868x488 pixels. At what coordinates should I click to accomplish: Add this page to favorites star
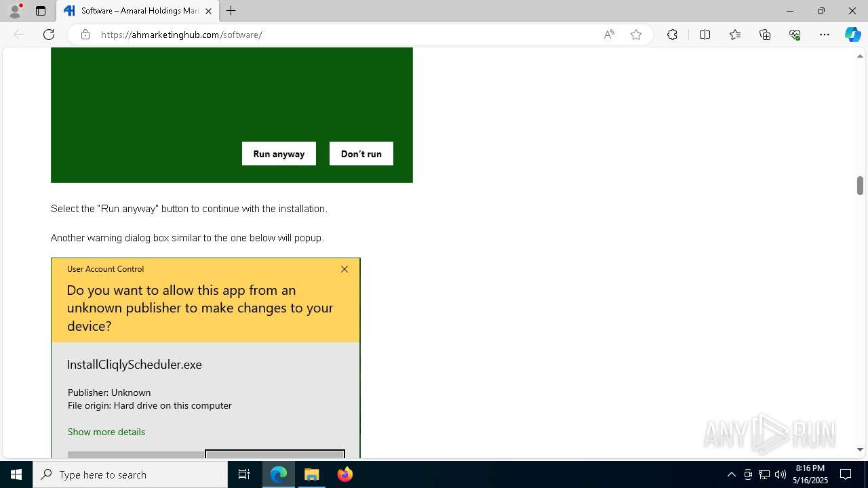tap(636, 35)
